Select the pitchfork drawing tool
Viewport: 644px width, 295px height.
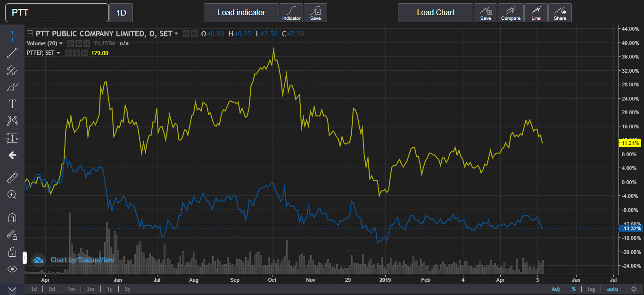point(12,70)
